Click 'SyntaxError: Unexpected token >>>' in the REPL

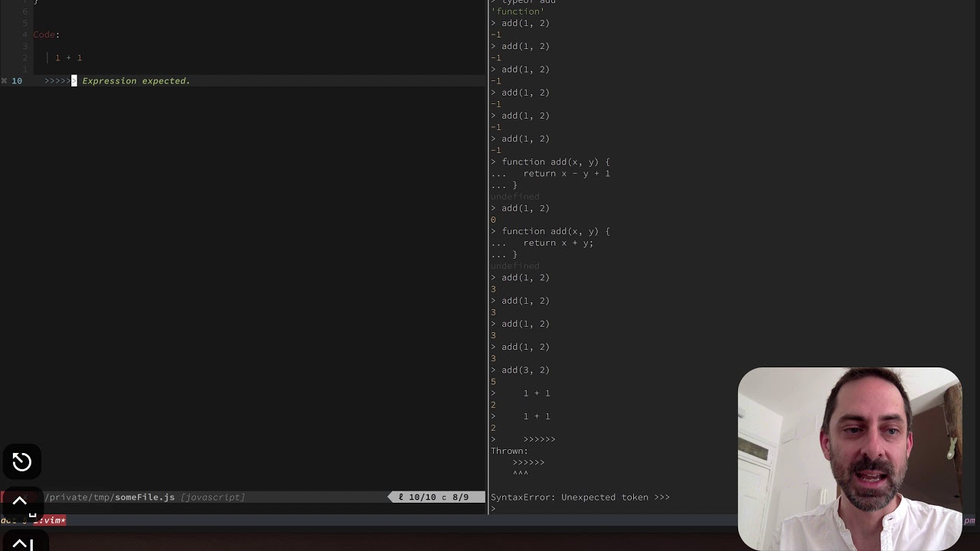point(580,497)
